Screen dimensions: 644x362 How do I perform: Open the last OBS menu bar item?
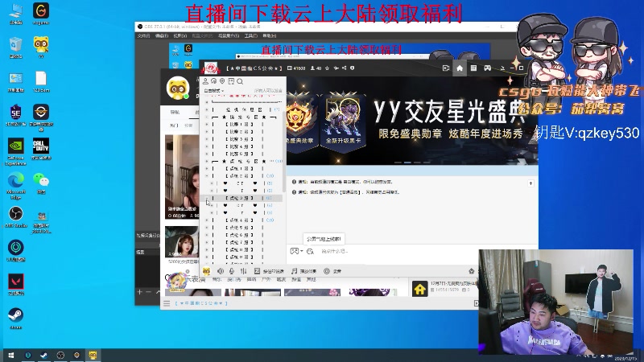[x=270, y=35]
